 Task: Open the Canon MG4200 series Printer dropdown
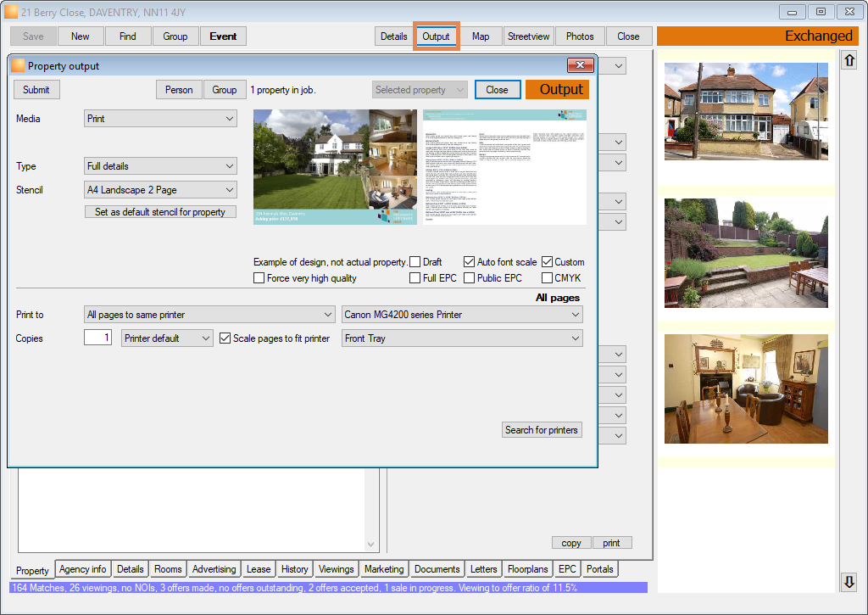click(x=462, y=315)
